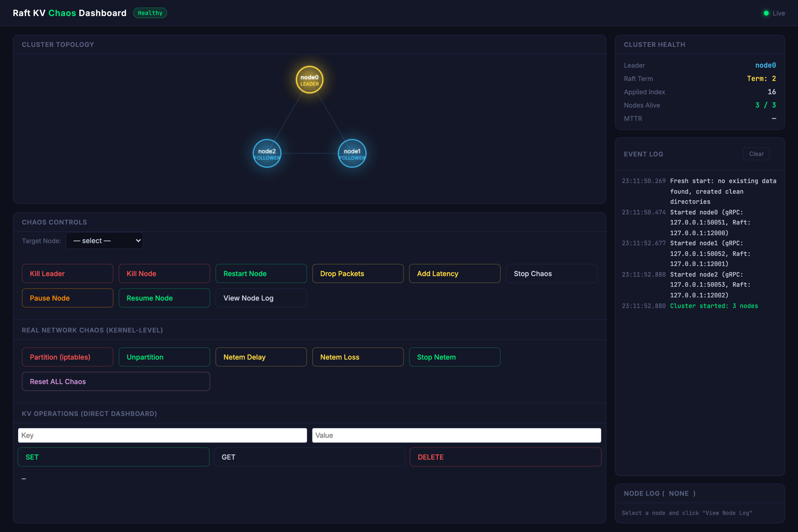This screenshot has width=798, height=532.
Task: Apply Partition (iptables)
Action: tap(67, 357)
